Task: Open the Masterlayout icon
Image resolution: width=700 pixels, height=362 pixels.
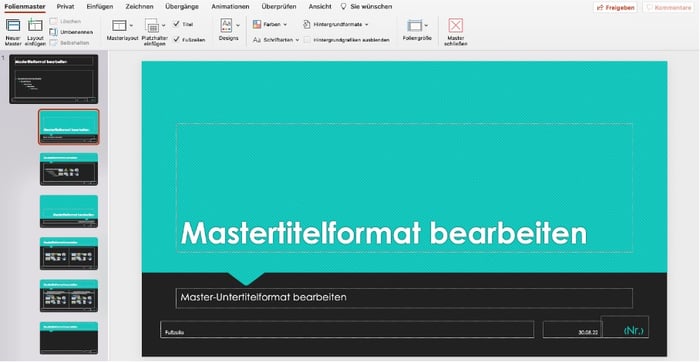Action: pyautogui.click(x=119, y=25)
